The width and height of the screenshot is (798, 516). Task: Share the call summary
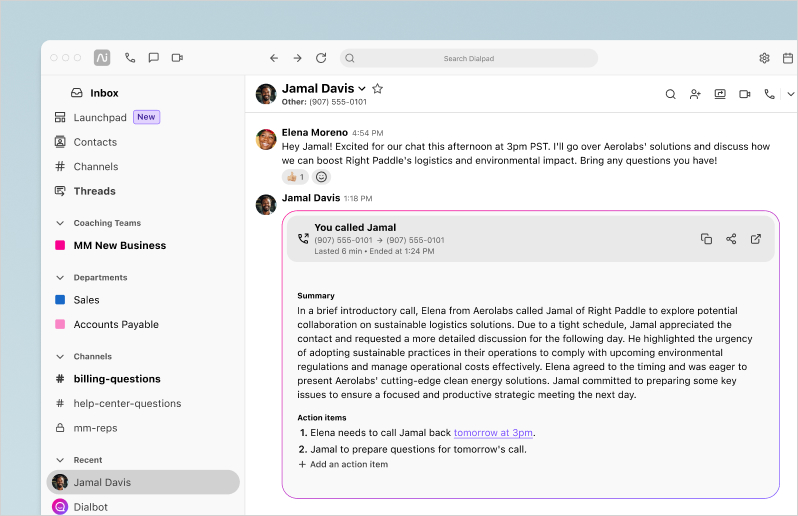tap(731, 239)
